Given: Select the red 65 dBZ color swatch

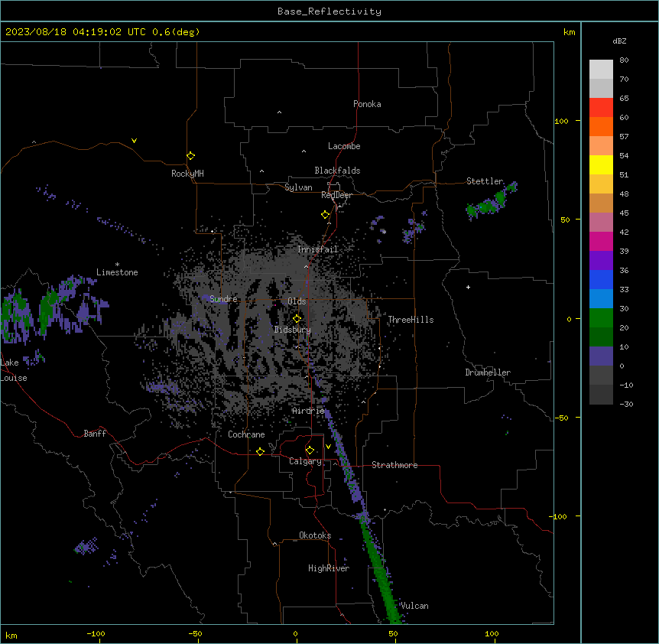Looking at the screenshot, I should pyautogui.click(x=601, y=107).
